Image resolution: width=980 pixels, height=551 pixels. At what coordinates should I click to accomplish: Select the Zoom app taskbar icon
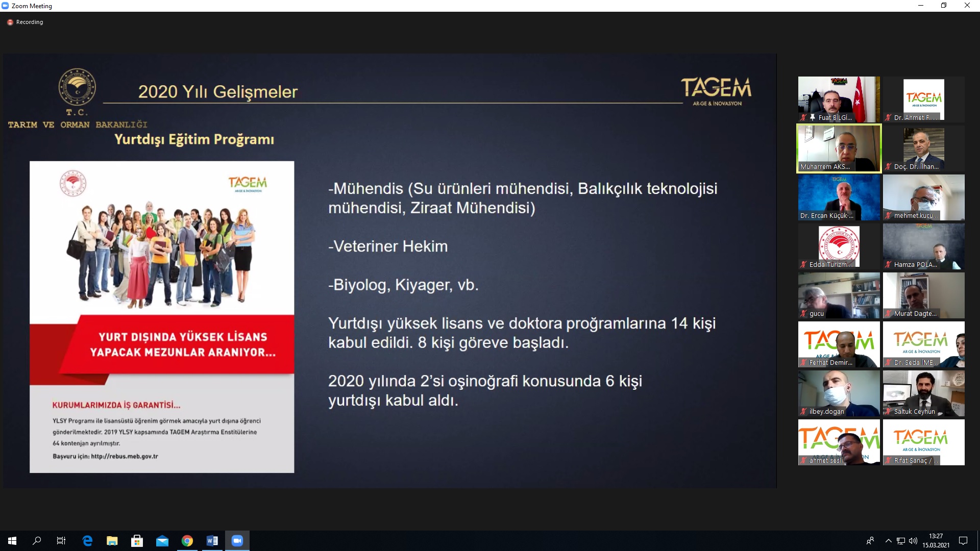237,541
